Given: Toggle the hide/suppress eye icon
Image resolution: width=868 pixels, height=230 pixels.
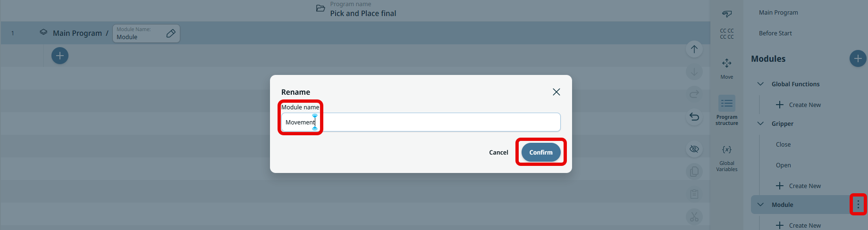Looking at the screenshot, I should [694, 149].
